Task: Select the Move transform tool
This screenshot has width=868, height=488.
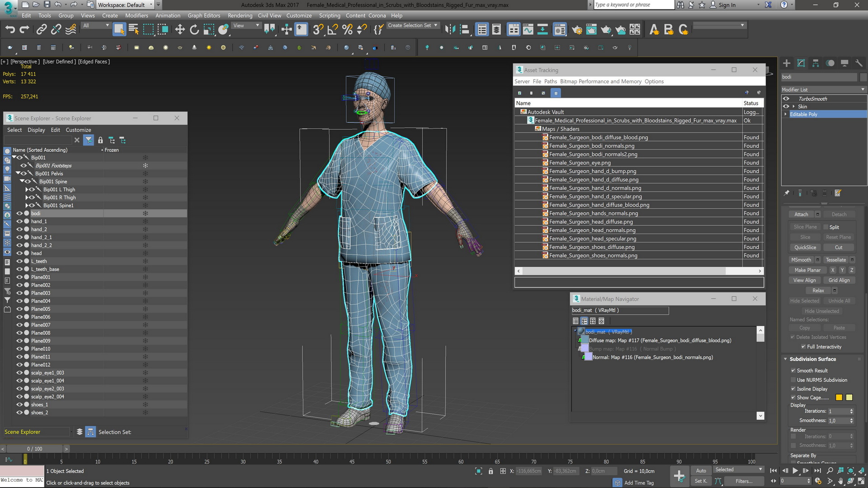Action: [x=180, y=30]
